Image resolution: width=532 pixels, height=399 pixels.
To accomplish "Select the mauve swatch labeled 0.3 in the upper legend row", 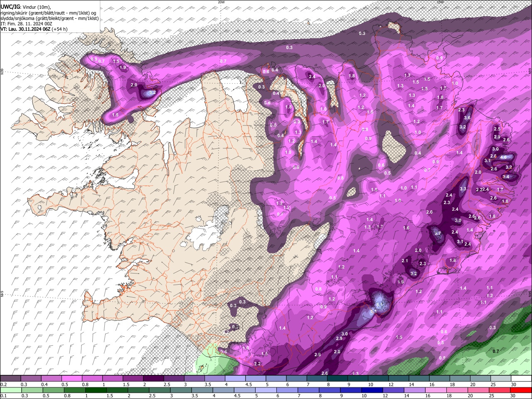I will click(x=31, y=379).
